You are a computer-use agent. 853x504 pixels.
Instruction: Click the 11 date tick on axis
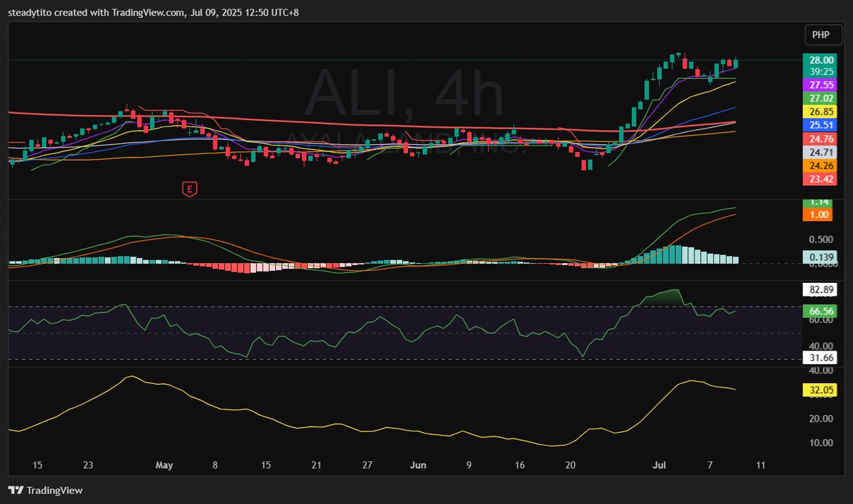click(762, 465)
